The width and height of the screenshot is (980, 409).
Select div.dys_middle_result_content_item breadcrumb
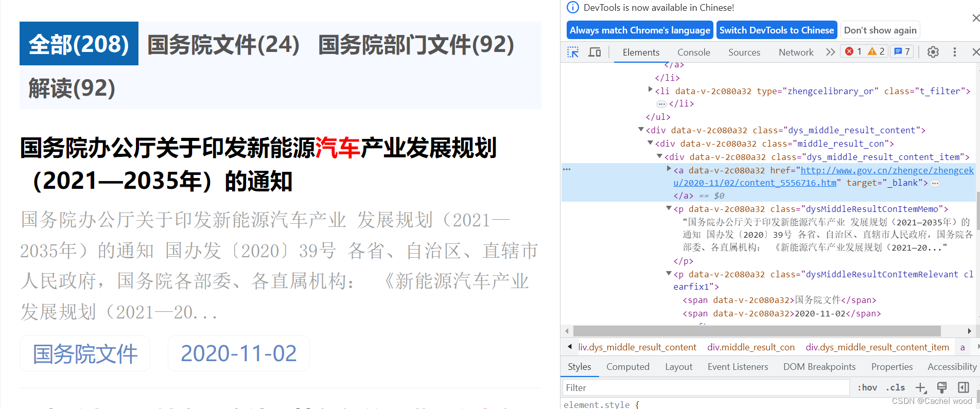tap(877, 347)
